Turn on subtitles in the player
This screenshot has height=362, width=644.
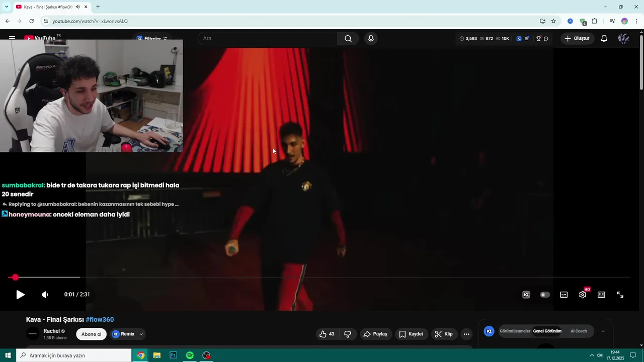(564, 295)
